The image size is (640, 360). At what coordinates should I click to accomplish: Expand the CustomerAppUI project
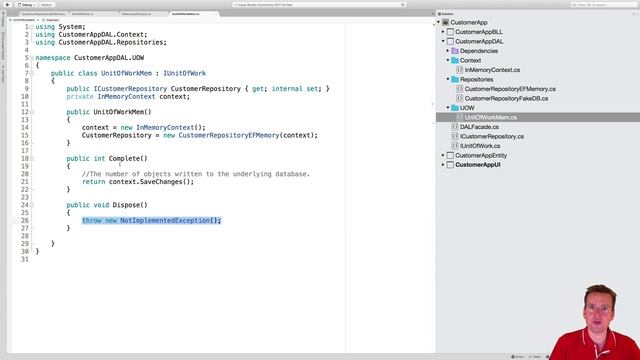pyautogui.click(x=443, y=165)
